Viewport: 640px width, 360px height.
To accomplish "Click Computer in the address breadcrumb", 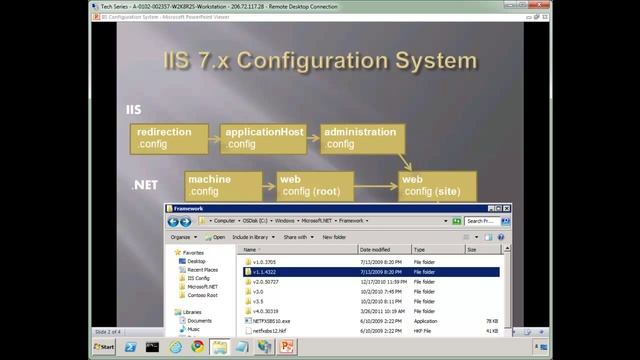I will pos(224,221).
